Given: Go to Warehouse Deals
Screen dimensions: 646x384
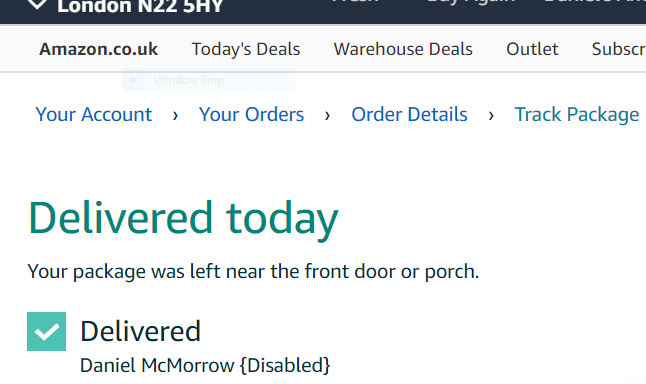Looking at the screenshot, I should tap(403, 49).
